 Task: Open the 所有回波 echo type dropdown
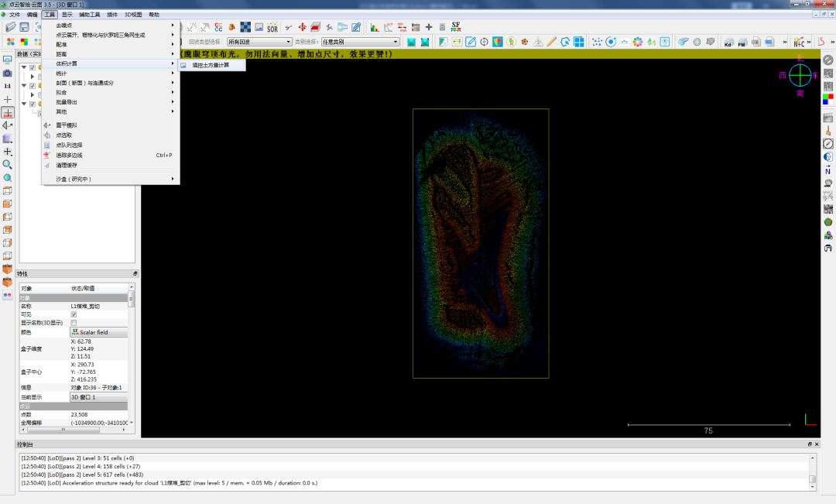(x=259, y=42)
